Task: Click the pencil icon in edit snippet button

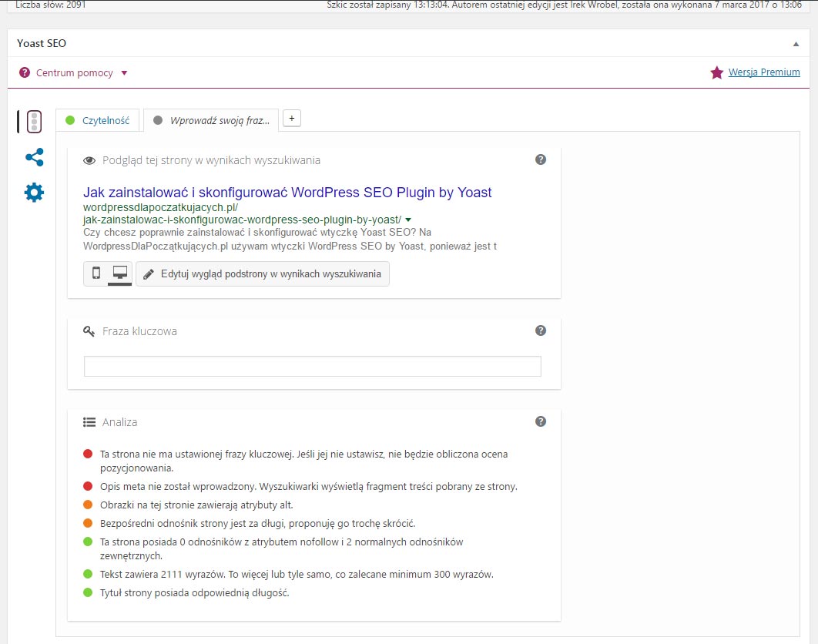Action: (x=149, y=274)
